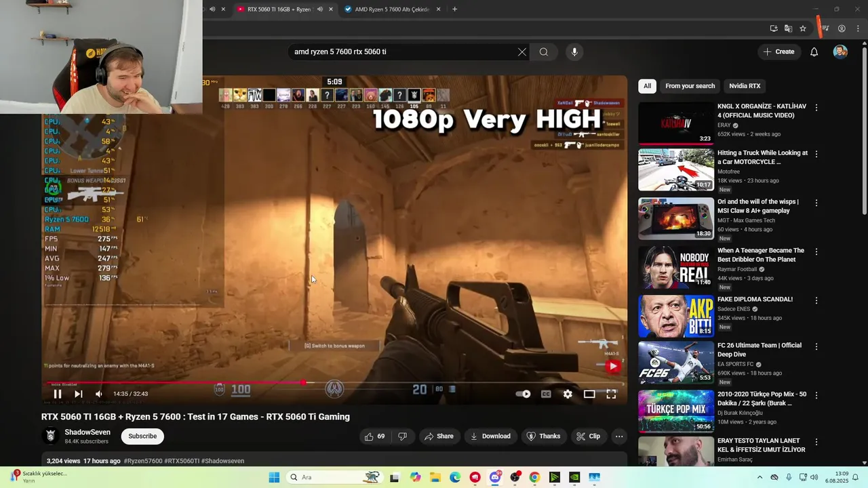Open the browser profile icon

(x=842, y=28)
